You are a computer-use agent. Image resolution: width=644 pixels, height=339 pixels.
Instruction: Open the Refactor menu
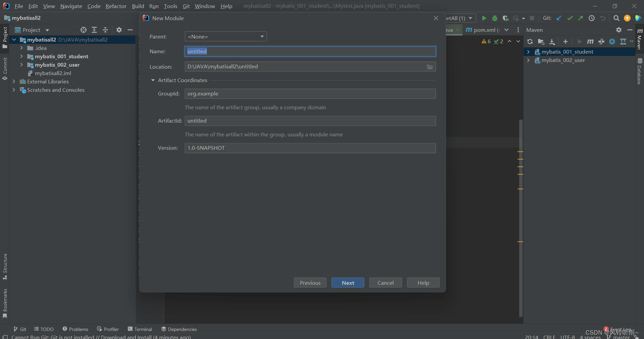point(116,6)
